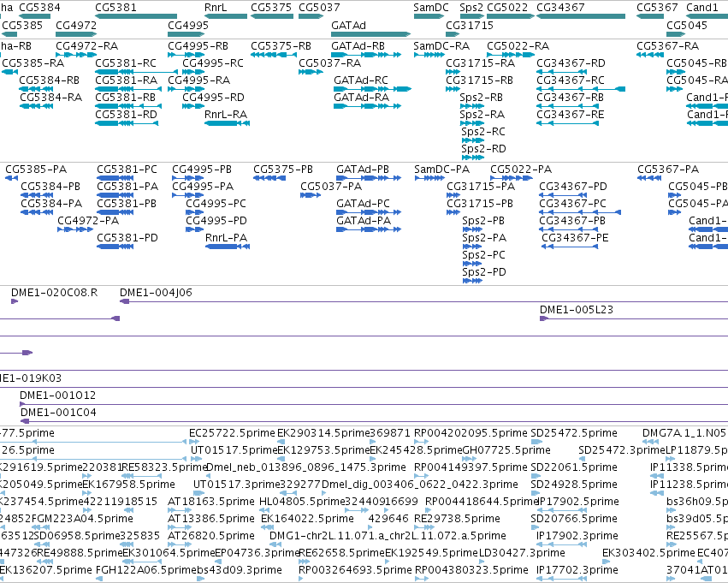Click EST LD30427.3prime
The height and width of the screenshot is (583, 728).
(x=522, y=554)
